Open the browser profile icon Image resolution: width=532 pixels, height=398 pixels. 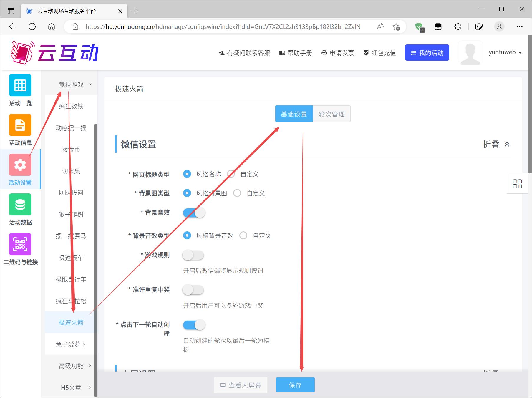(x=499, y=27)
